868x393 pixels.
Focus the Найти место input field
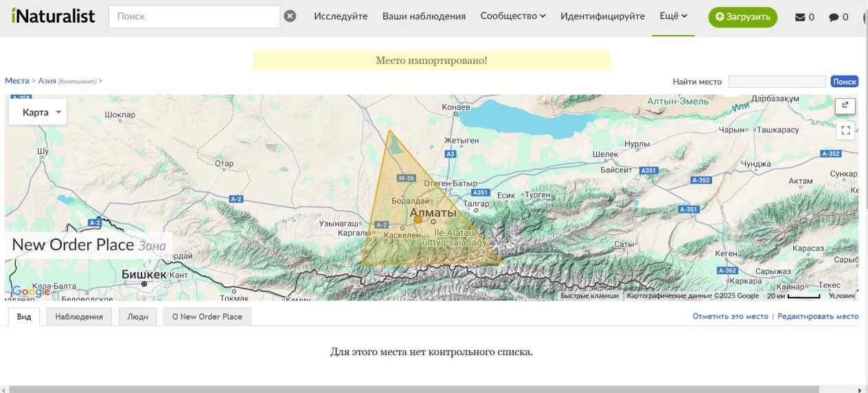click(x=777, y=82)
